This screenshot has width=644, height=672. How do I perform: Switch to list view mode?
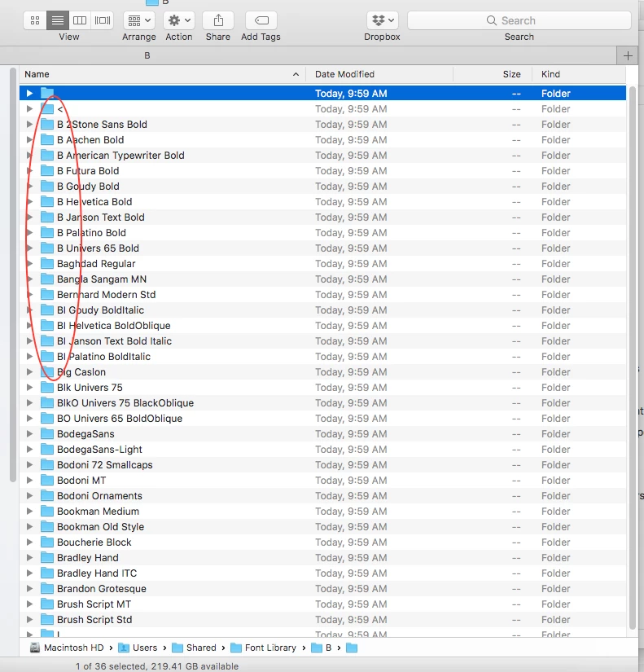[x=58, y=20]
